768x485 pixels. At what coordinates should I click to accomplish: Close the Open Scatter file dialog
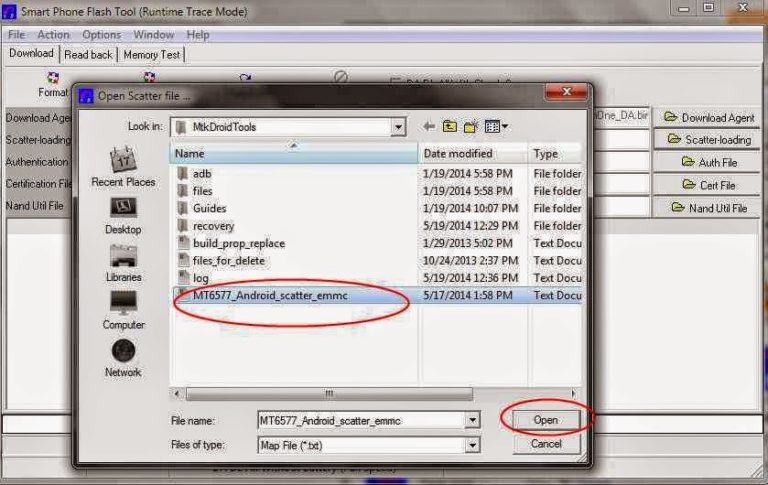coord(567,92)
